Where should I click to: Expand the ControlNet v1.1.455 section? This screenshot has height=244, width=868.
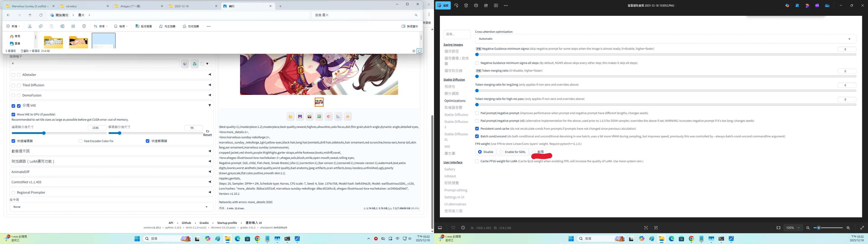click(210, 182)
